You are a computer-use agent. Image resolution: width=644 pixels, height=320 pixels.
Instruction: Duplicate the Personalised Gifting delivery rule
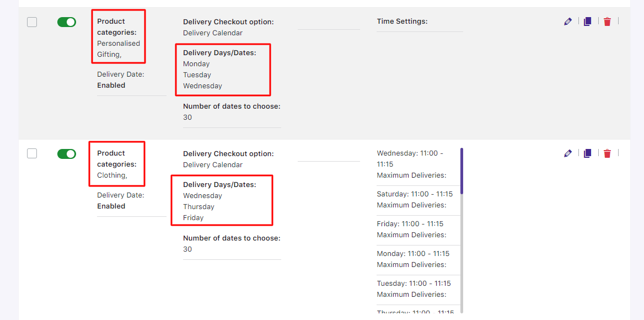587,22
